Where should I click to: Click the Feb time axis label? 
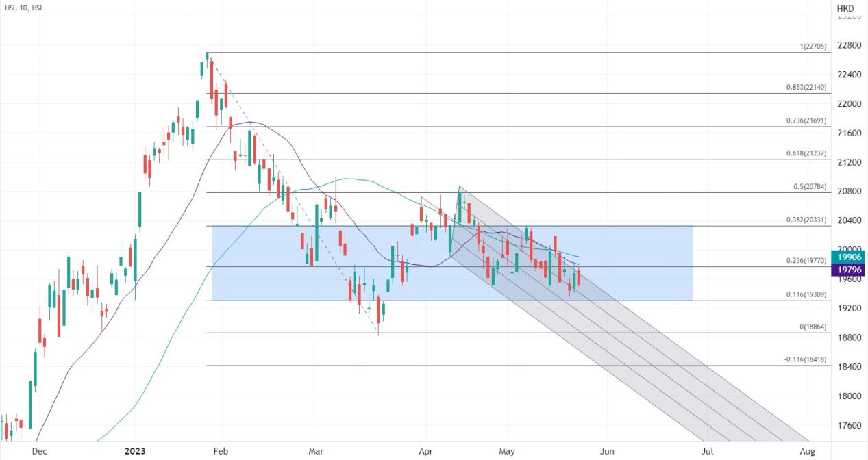coord(222,451)
